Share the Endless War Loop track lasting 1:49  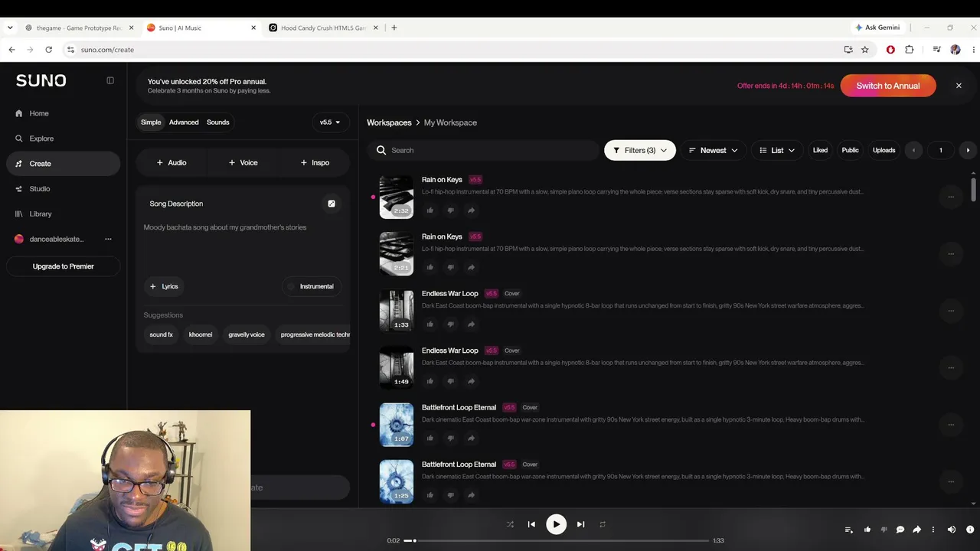471,381
